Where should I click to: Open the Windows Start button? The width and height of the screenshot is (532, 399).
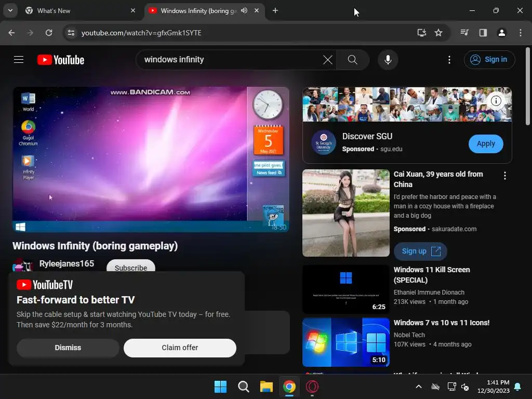[x=220, y=387]
